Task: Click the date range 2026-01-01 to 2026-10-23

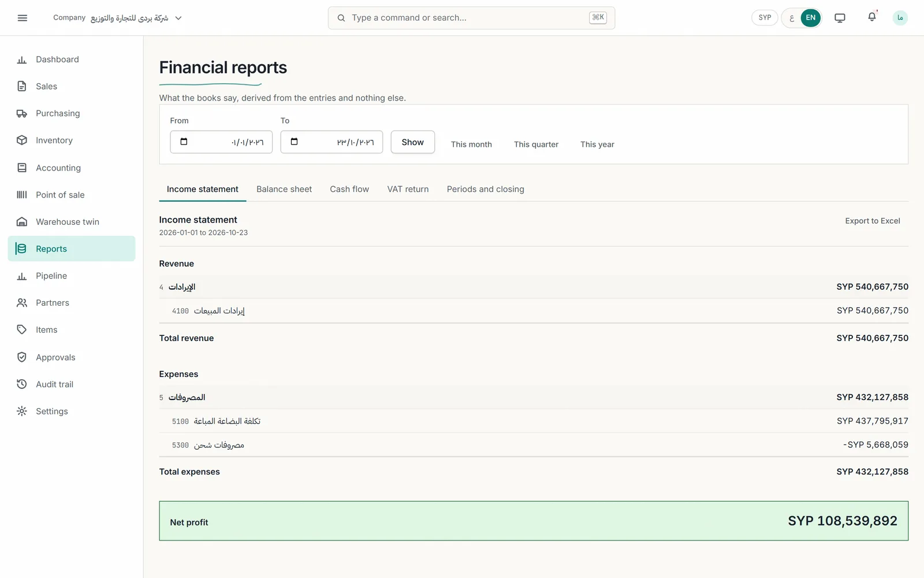Action: tap(203, 232)
